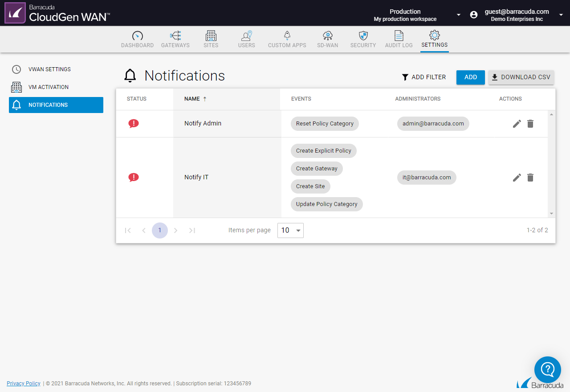
Task: Click the VWAN Settings clock icon
Action: click(x=16, y=69)
